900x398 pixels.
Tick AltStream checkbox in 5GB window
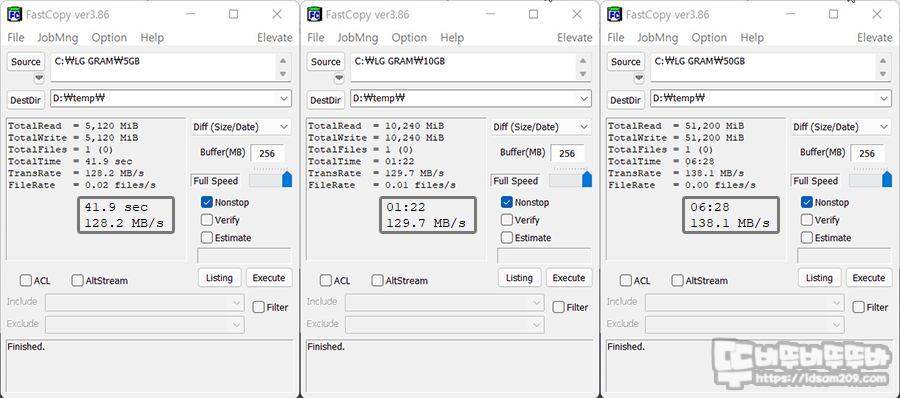(77, 281)
